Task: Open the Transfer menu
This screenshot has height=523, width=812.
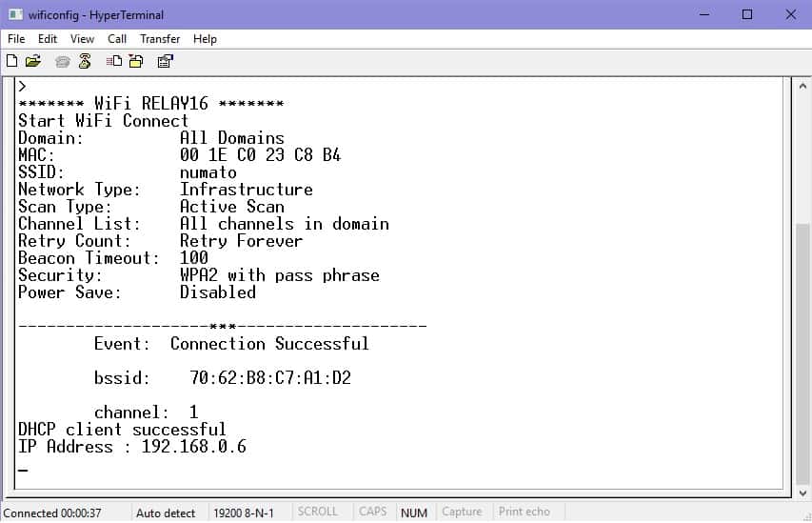Action: (x=160, y=39)
